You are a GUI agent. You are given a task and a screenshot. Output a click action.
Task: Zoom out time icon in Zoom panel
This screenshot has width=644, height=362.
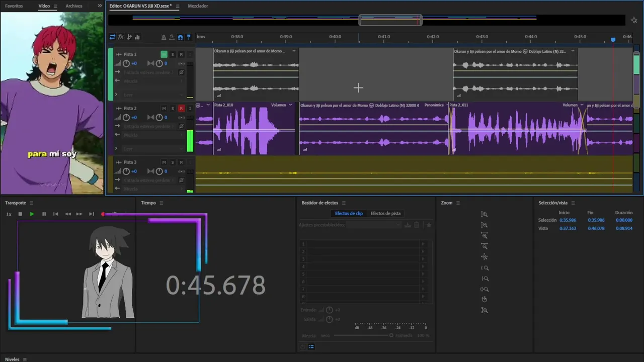485,246
